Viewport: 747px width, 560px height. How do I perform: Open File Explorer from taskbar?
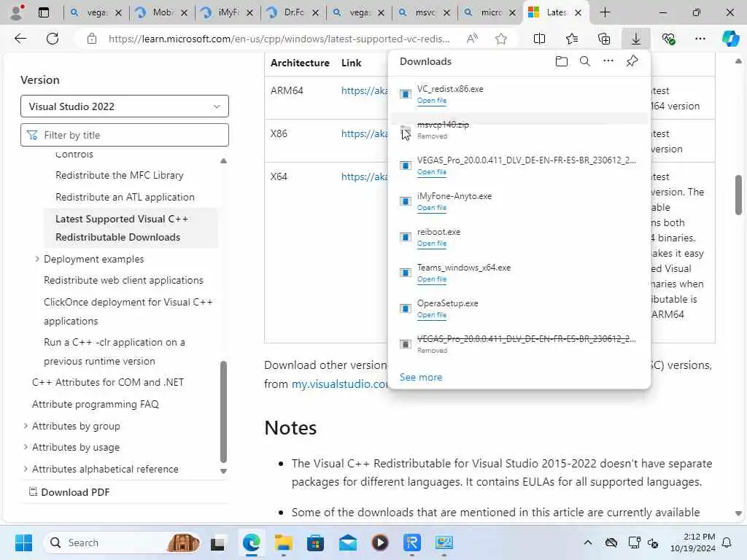[284, 542]
